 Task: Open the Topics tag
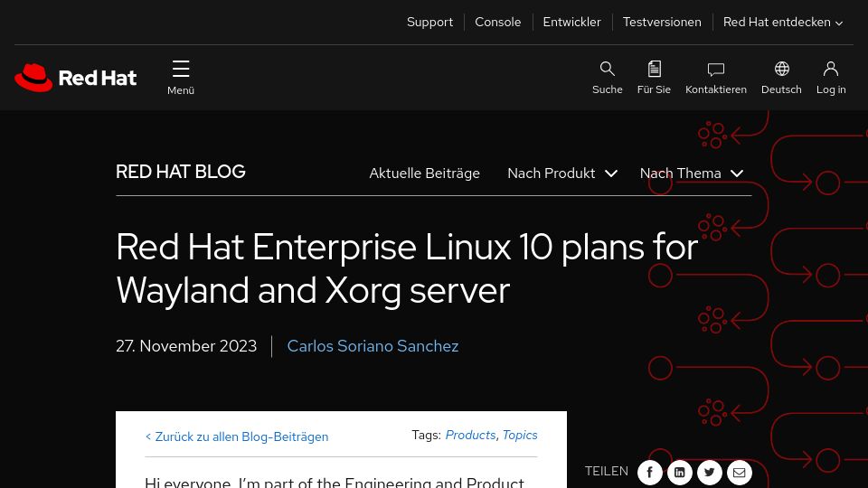(520, 435)
